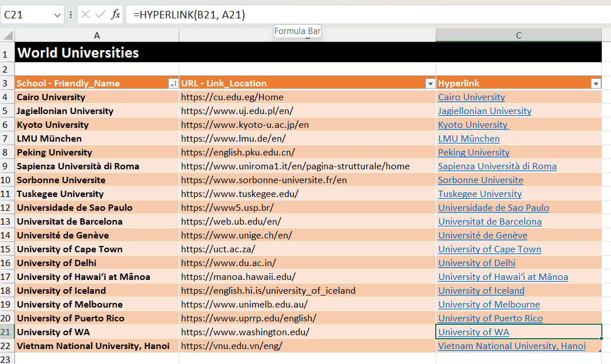This screenshot has height=364, width=611.
Task: Click the Select All corner triangle
Action: (7, 36)
